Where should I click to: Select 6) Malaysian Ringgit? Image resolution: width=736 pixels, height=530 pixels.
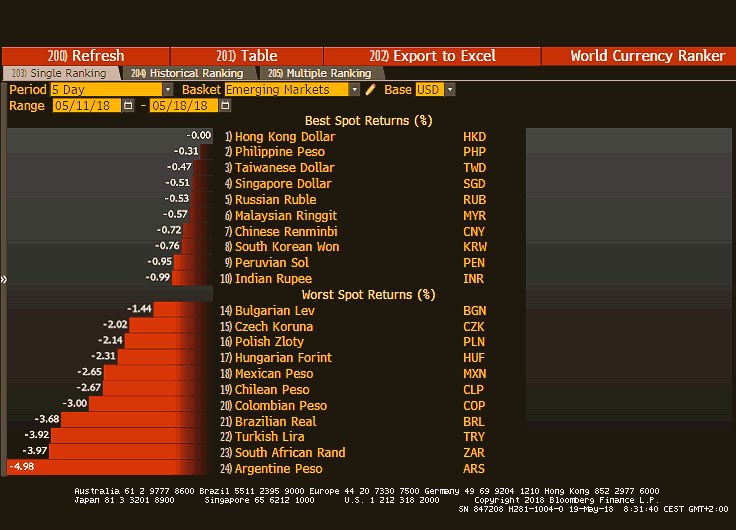pyautogui.click(x=281, y=215)
